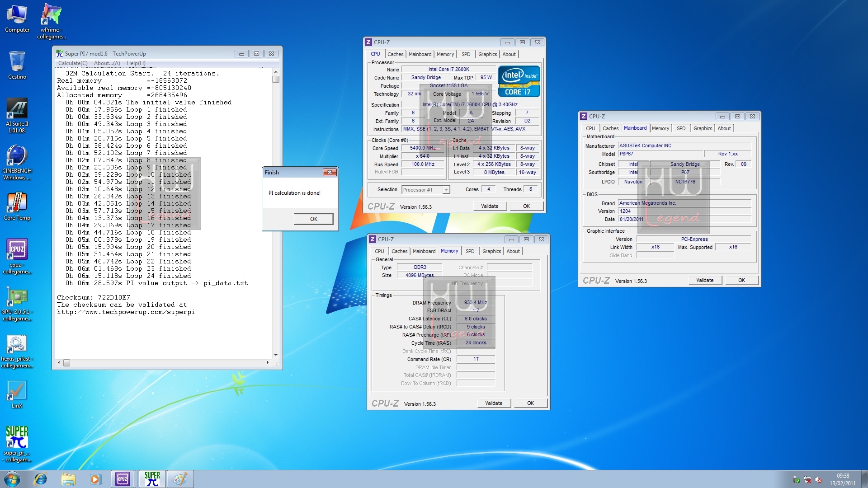This screenshot has width=868, height=488.
Task: Click the Core Speed 5400.0 MHz field
Action: (x=423, y=148)
